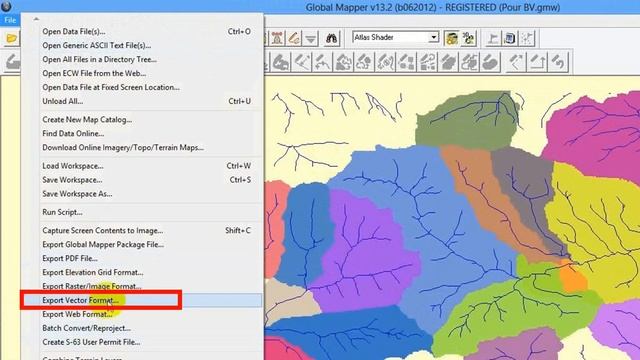The image size is (640, 360).
Task: Toggle the Enable Hill Shading icon
Action: click(x=451, y=38)
